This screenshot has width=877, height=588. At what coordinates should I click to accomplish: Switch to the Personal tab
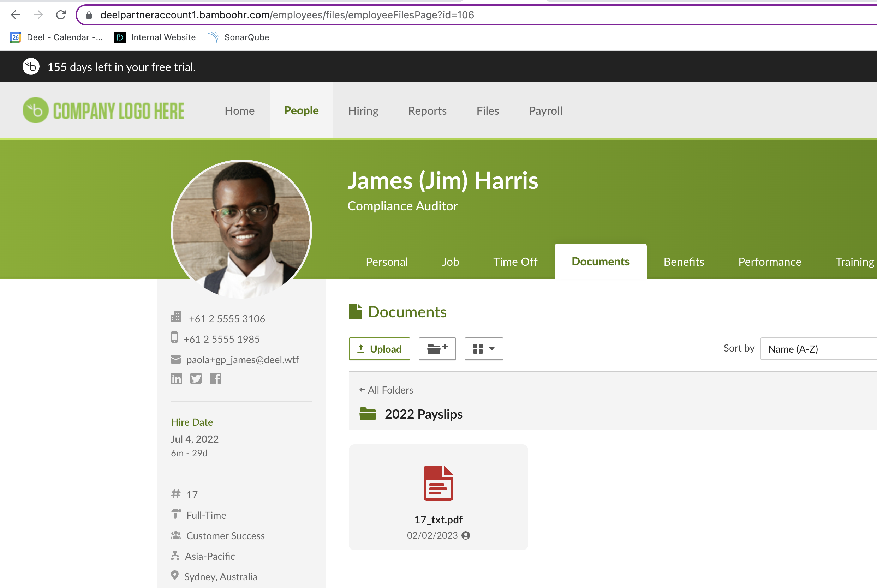(x=387, y=262)
